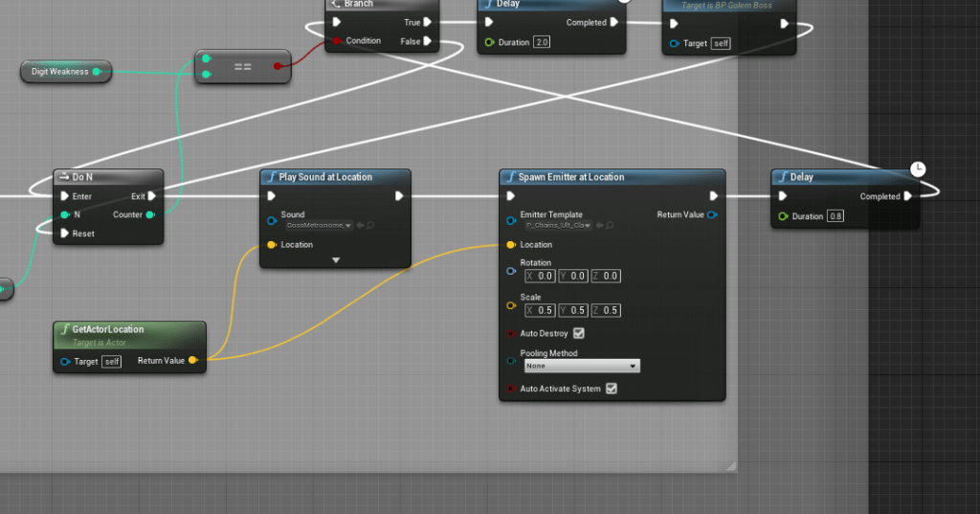Click the use-selected arrow beside Emitter Template
Viewport: 980px width, 514px height.
[600, 225]
